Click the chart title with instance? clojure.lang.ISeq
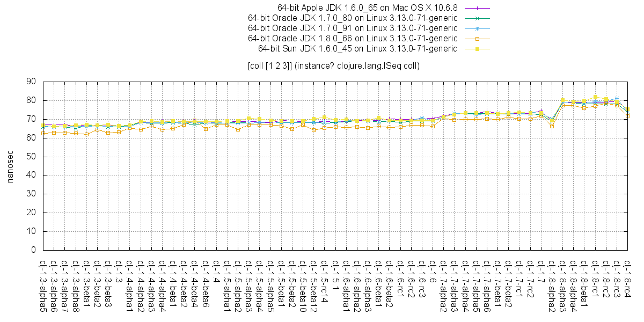This screenshot has height=322, width=644. tap(333, 66)
